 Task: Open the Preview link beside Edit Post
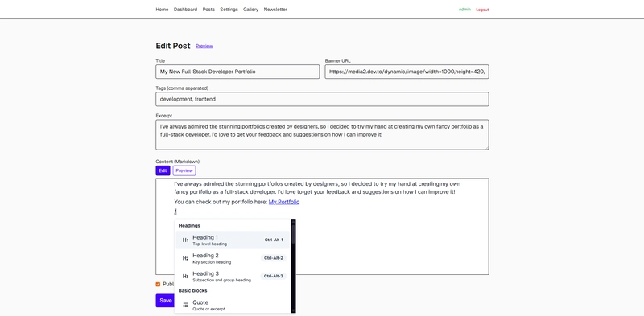204,46
